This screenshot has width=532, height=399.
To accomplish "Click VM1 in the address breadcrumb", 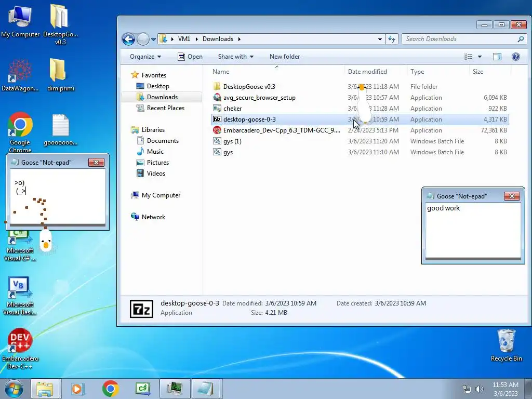I will [184, 39].
